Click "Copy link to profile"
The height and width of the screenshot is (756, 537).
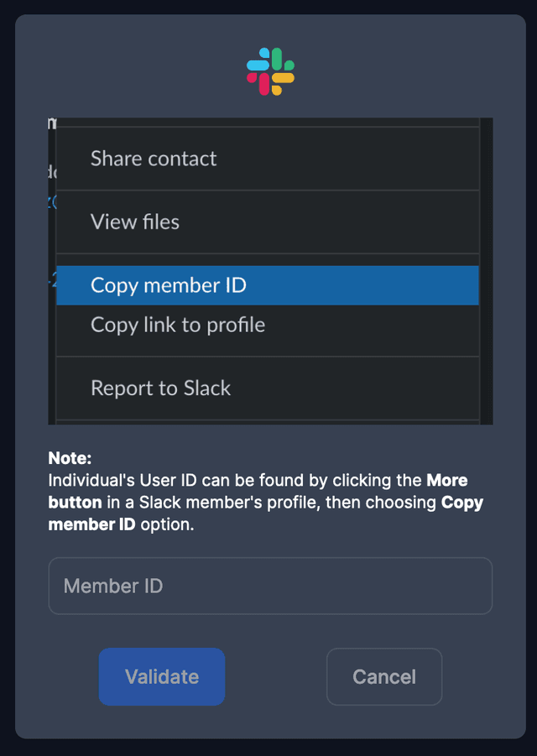pos(178,325)
